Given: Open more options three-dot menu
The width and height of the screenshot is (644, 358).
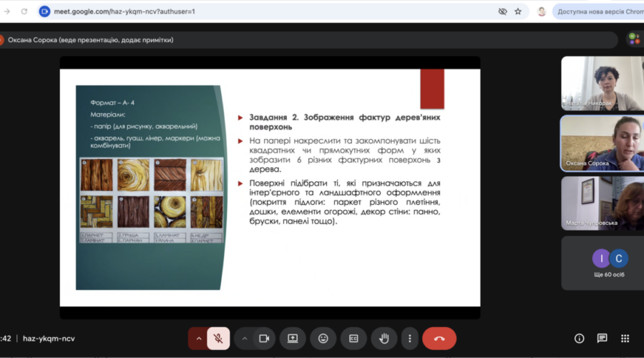Looking at the screenshot, I should tap(410, 339).
